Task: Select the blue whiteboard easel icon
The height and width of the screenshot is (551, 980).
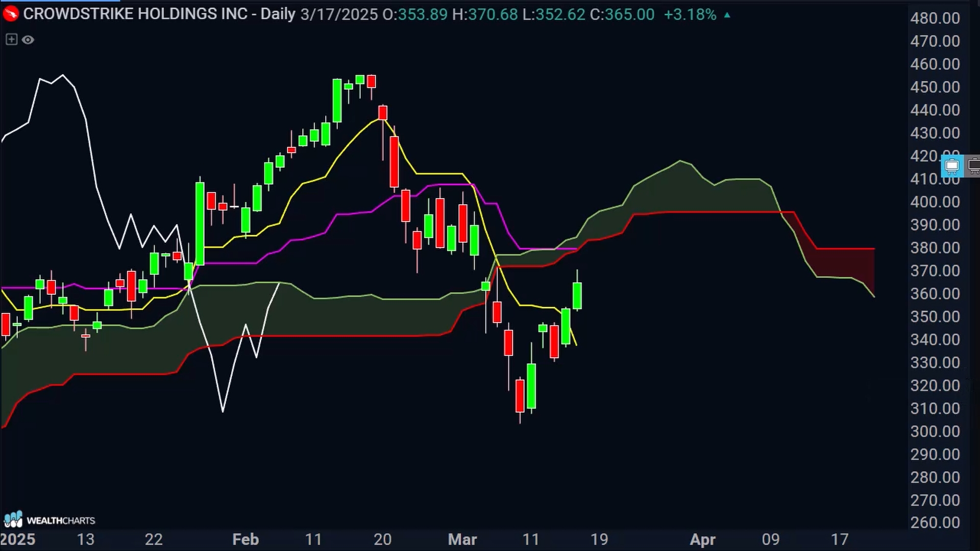Action: tap(952, 166)
